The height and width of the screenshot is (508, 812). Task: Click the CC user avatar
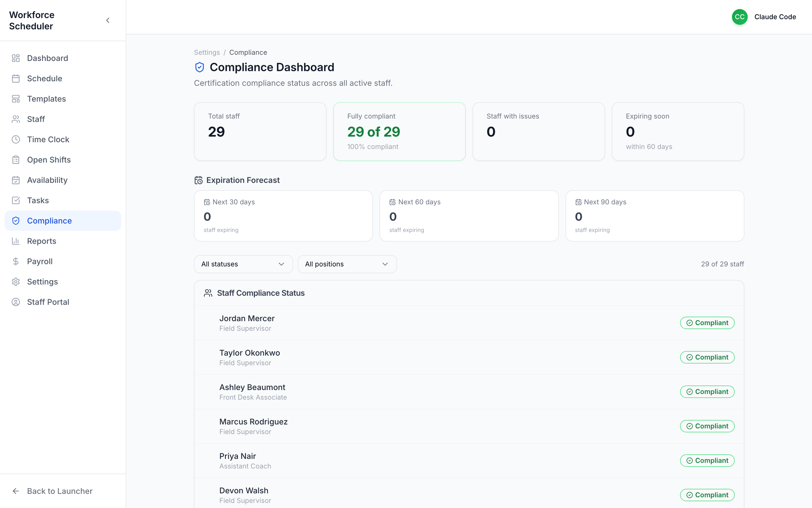click(740, 17)
